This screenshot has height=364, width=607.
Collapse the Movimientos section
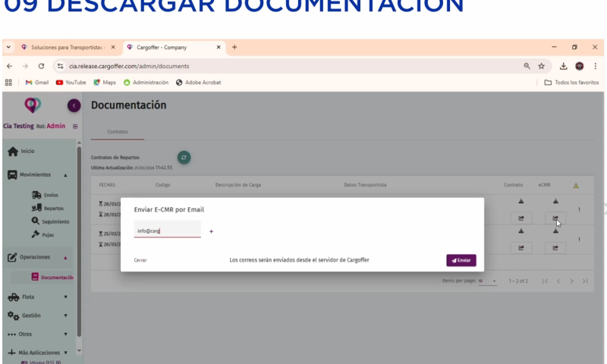(65, 175)
